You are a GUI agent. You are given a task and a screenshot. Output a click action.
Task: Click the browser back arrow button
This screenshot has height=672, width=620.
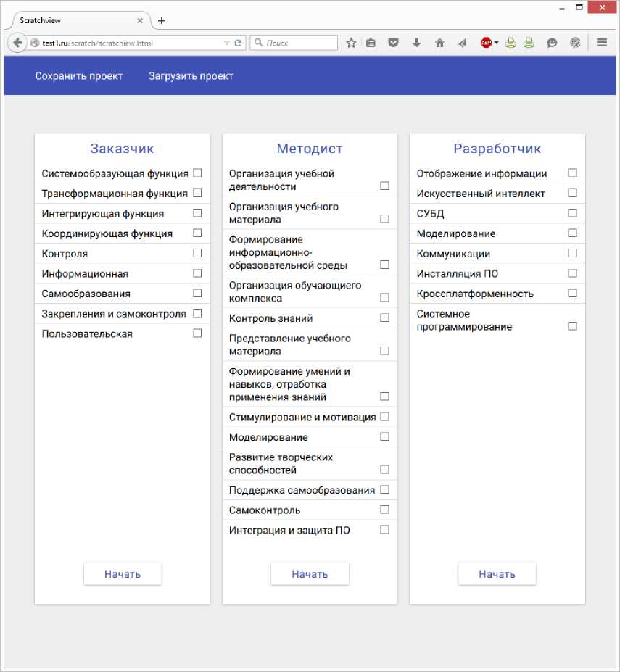[x=17, y=43]
